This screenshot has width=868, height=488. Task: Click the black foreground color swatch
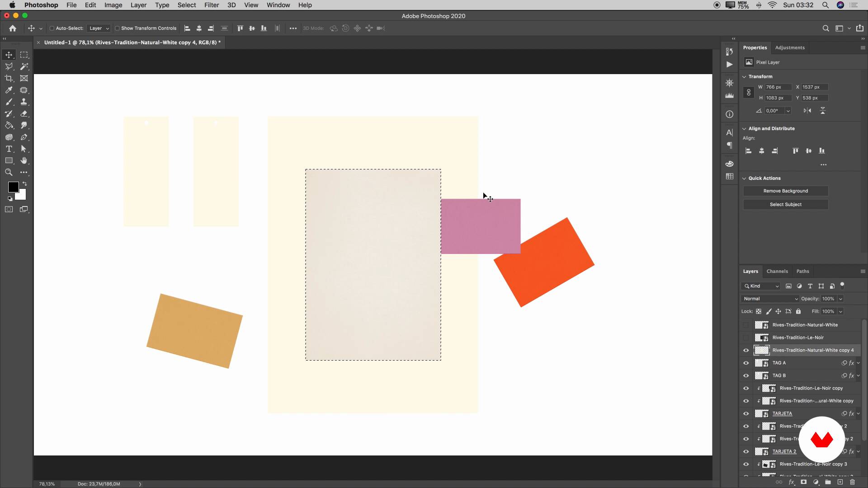(x=13, y=187)
